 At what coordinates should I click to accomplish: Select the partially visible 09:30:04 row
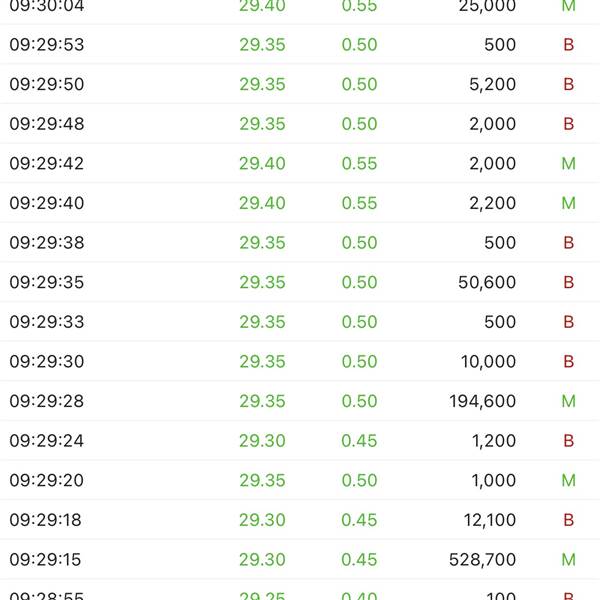[300, 11]
